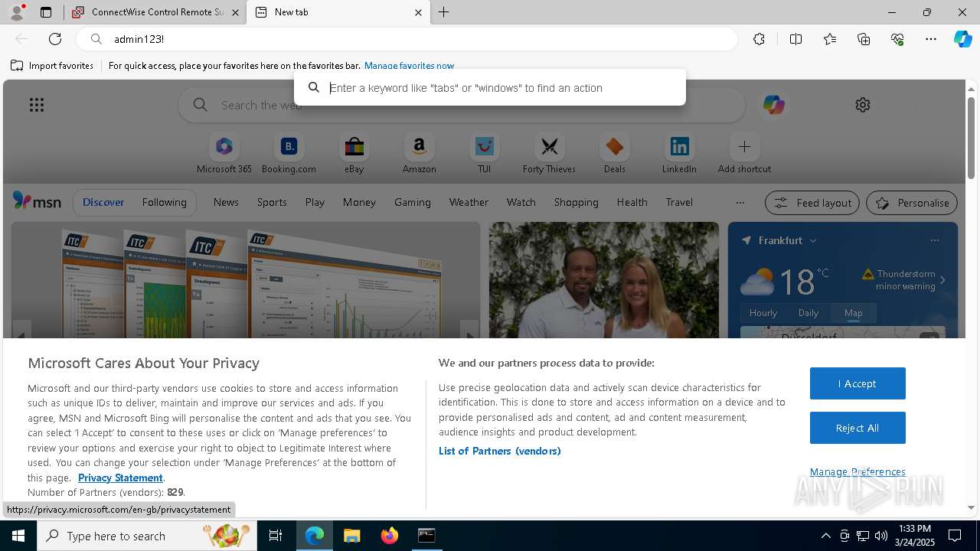Open Amazon shortcut
Screen dimensions: 980x551
419,154
